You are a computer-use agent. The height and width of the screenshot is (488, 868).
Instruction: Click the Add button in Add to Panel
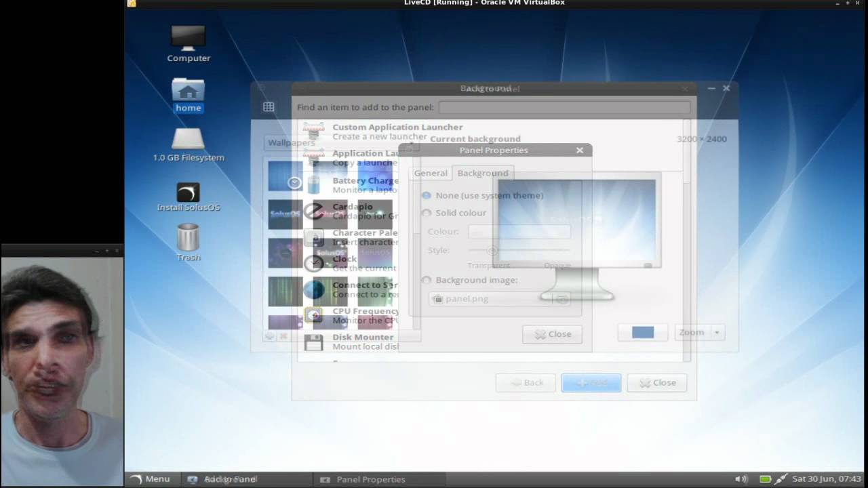coord(591,382)
